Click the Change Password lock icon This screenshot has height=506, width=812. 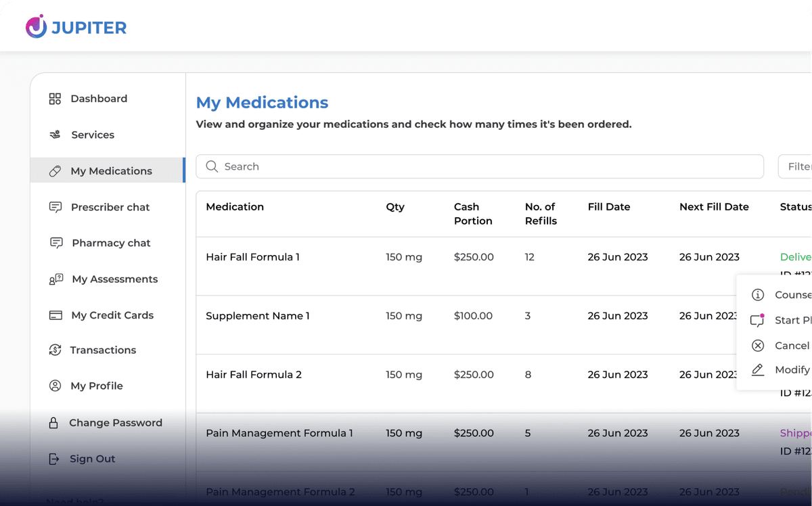click(x=54, y=423)
